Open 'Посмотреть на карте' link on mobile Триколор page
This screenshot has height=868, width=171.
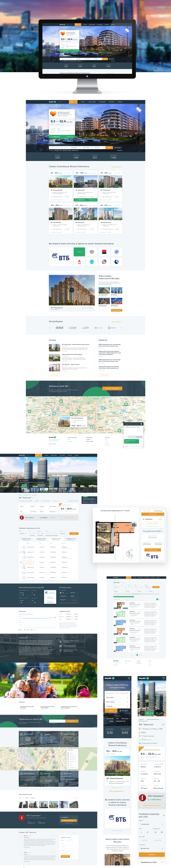pyautogui.click(x=149, y=743)
